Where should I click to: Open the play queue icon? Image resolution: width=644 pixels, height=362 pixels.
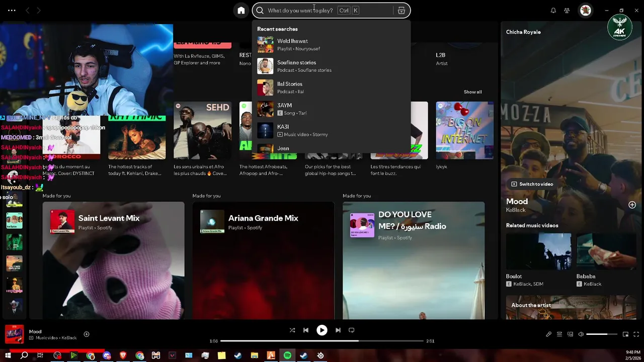pyautogui.click(x=559, y=334)
